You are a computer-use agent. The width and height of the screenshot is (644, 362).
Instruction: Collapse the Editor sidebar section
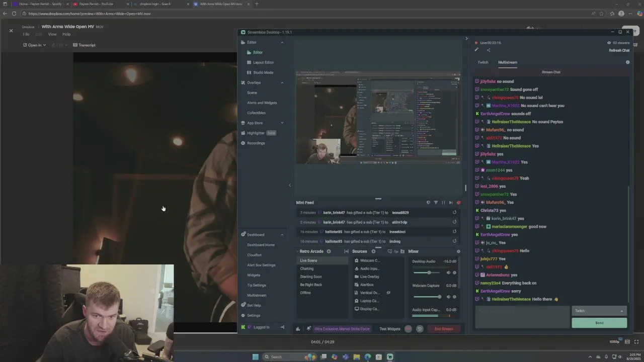tap(282, 42)
